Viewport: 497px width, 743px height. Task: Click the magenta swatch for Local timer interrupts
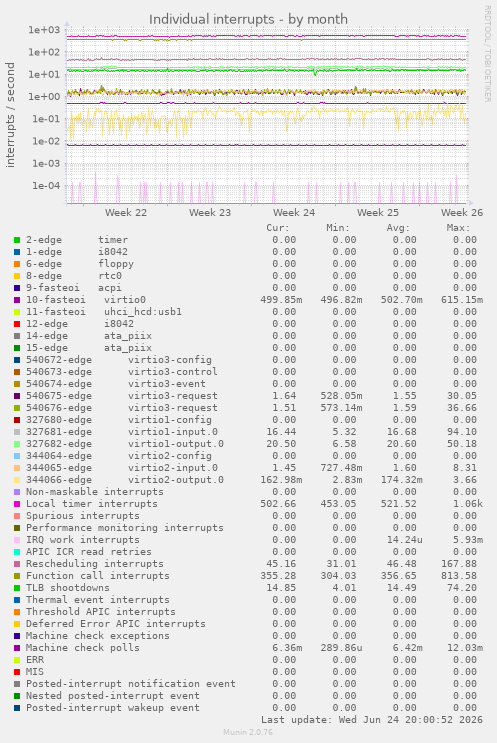[x=17, y=504]
